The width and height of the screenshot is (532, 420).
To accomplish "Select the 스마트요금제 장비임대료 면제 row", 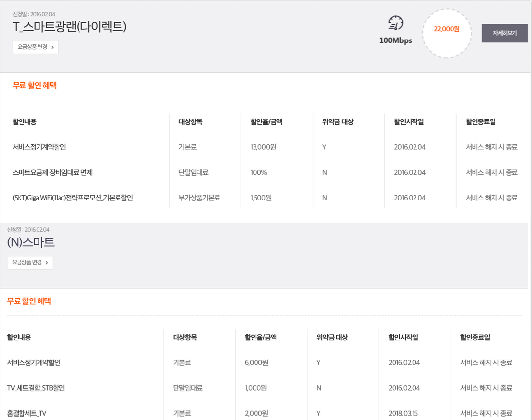I will pyautogui.click(x=53, y=172).
